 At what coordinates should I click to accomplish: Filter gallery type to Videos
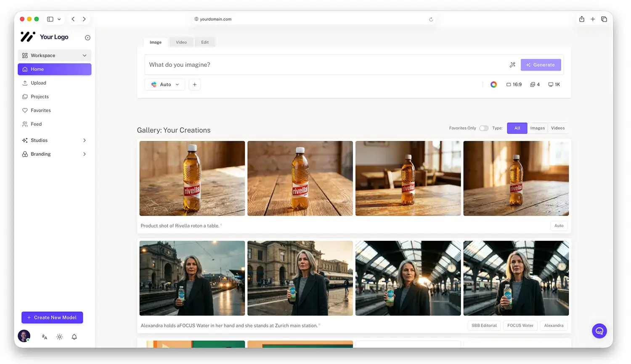pyautogui.click(x=558, y=128)
